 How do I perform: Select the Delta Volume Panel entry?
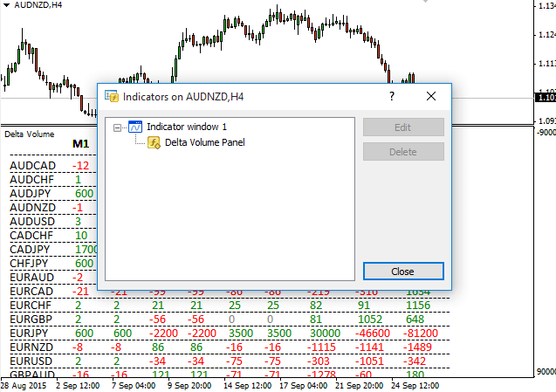(x=204, y=141)
